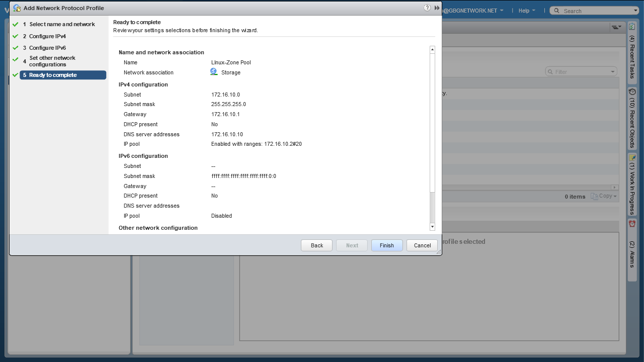Open the Recent Objects clock icon
Screen dimensions: 644x362
coord(632,92)
